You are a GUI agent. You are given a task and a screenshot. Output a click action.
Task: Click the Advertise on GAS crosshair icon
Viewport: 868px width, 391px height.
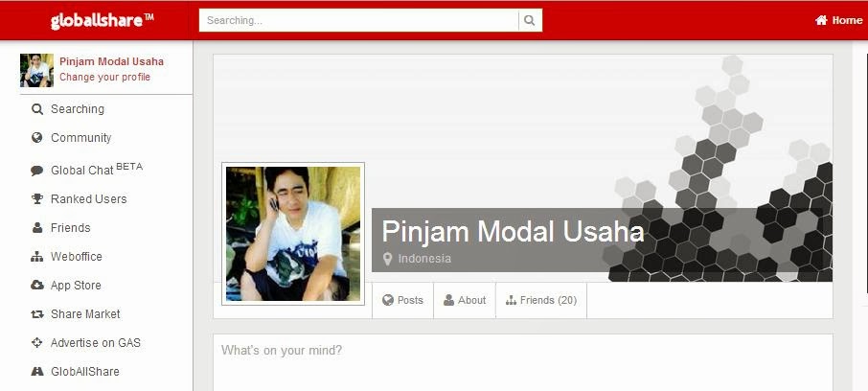[x=37, y=343]
